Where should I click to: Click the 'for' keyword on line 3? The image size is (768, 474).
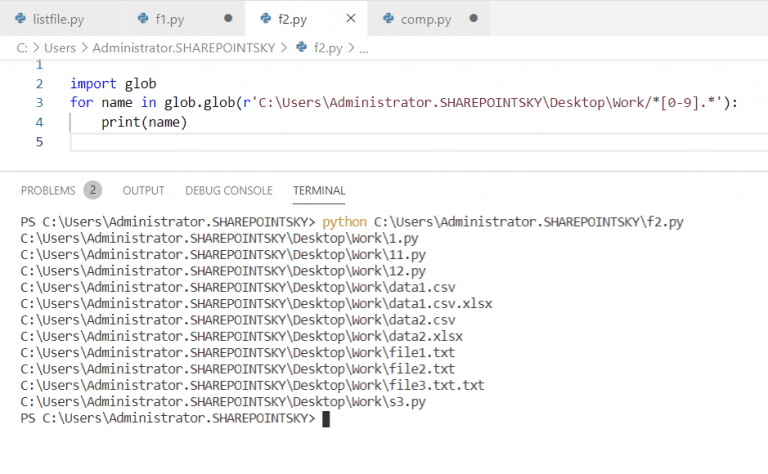tap(81, 102)
